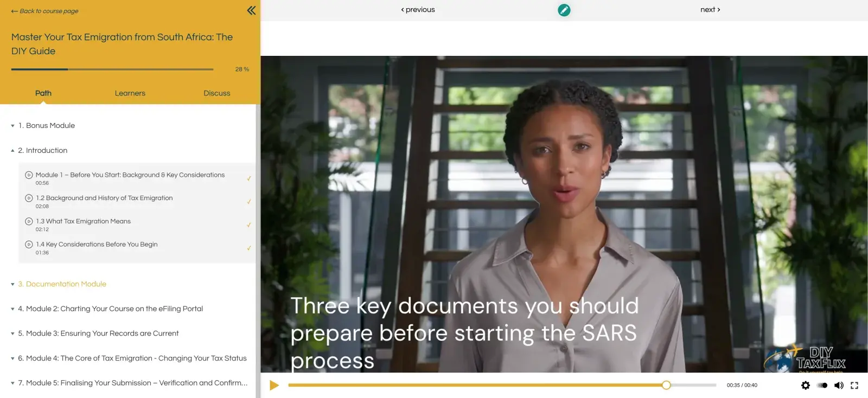
Task: Go back to course page
Action: pyautogui.click(x=45, y=11)
